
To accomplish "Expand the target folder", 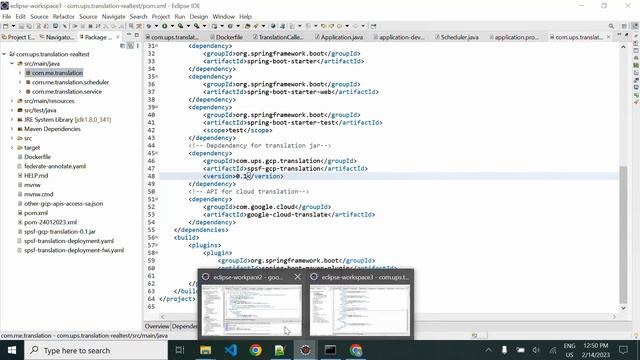I will [12, 148].
